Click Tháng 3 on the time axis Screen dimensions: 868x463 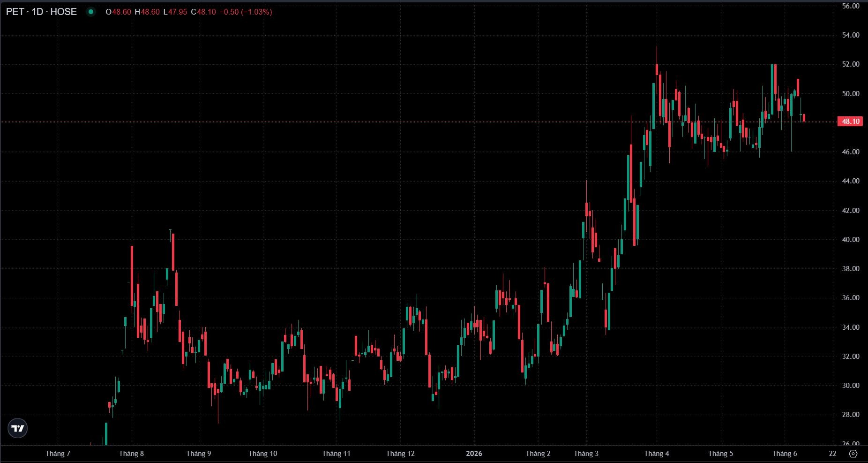pyautogui.click(x=586, y=454)
